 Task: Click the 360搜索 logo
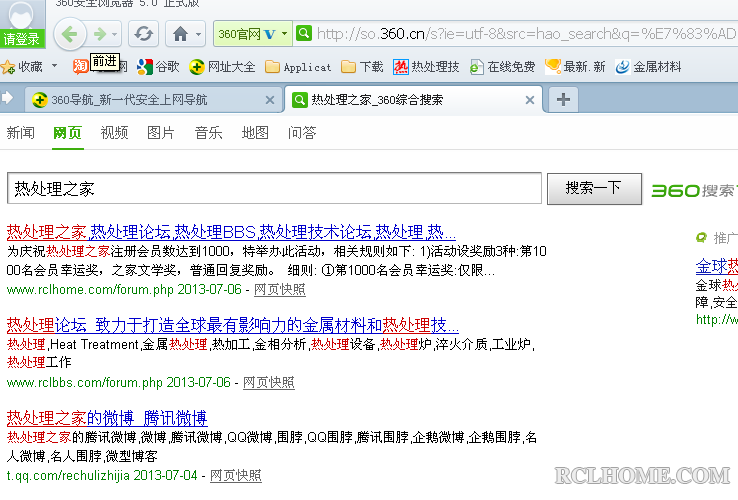coord(694,190)
